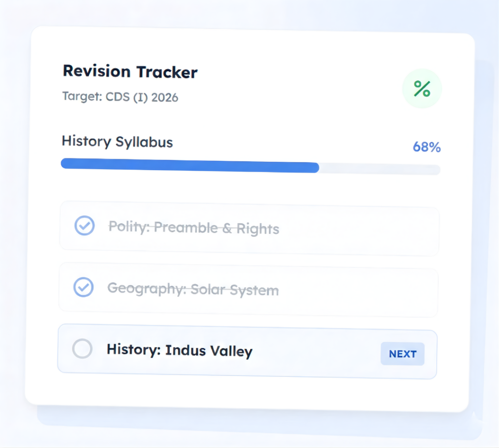The width and height of the screenshot is (499, 448).
Task: Click the 2026 year in the target line
Action: 165,97
